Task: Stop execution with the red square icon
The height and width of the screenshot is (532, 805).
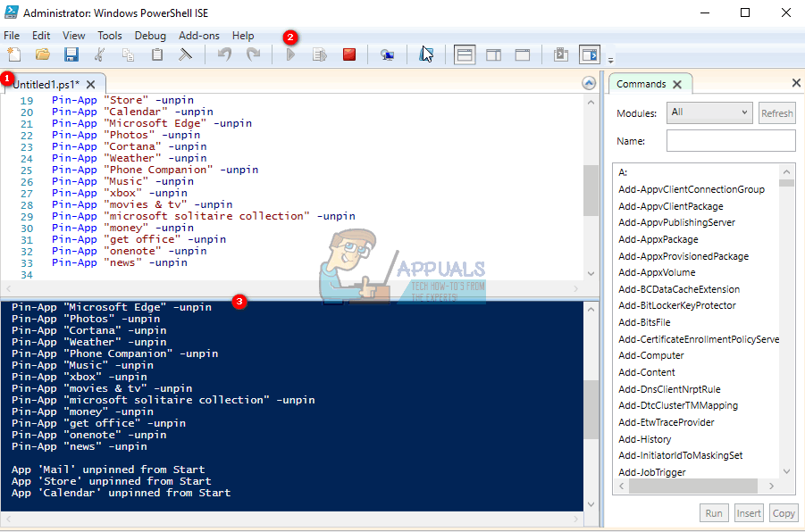Action: click(348, 55)
